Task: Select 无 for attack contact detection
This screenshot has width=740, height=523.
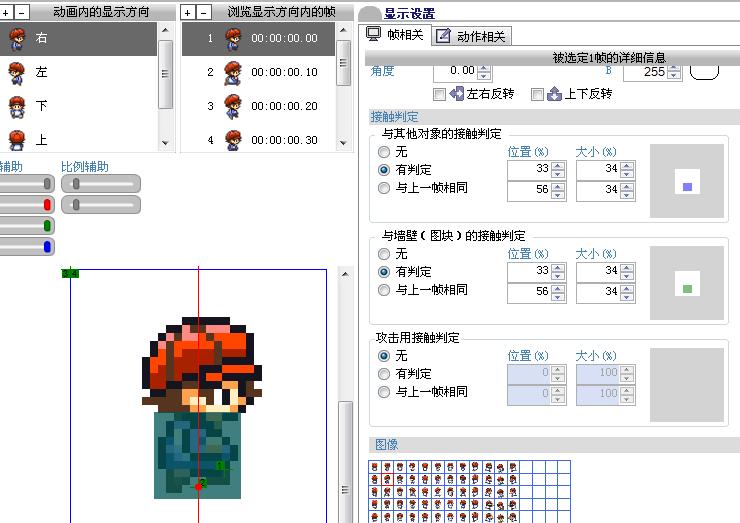Action: [384, 356]
